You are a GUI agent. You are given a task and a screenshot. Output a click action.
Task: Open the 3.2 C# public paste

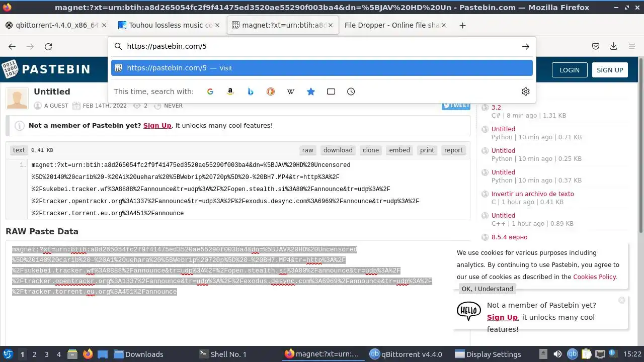tap(496, 107)
